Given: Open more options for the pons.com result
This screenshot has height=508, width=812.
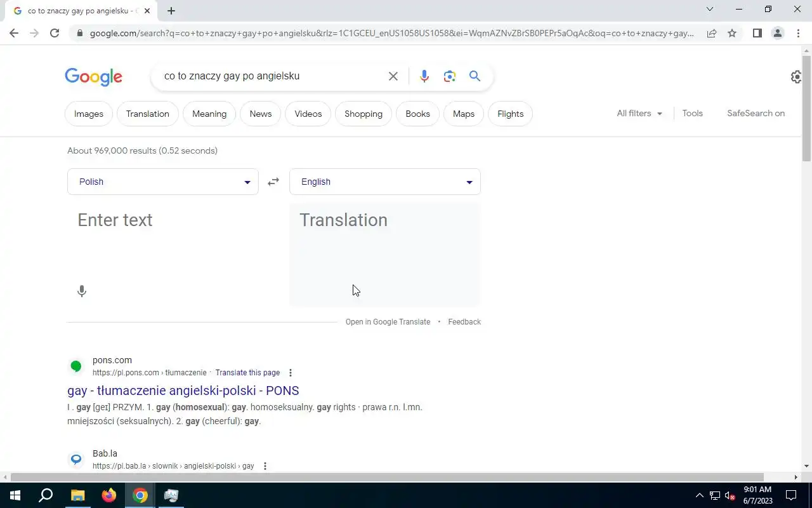Looking at the screenshot, I should (x=291, y=373).
